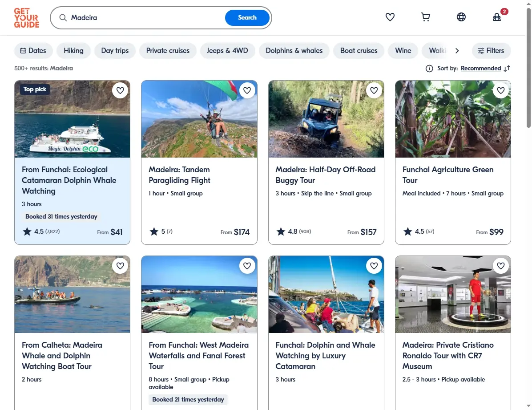Open the Recommended sort dropdown
This screenshot has height=410, width=532.
point(481,68)
